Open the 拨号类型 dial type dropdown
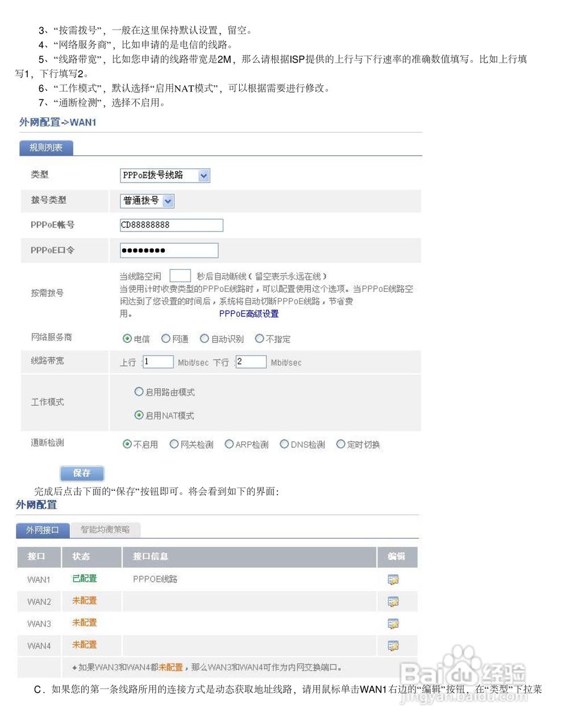Image resolution: width=562 pixels, height=728 pixels. tap(168, 201)
